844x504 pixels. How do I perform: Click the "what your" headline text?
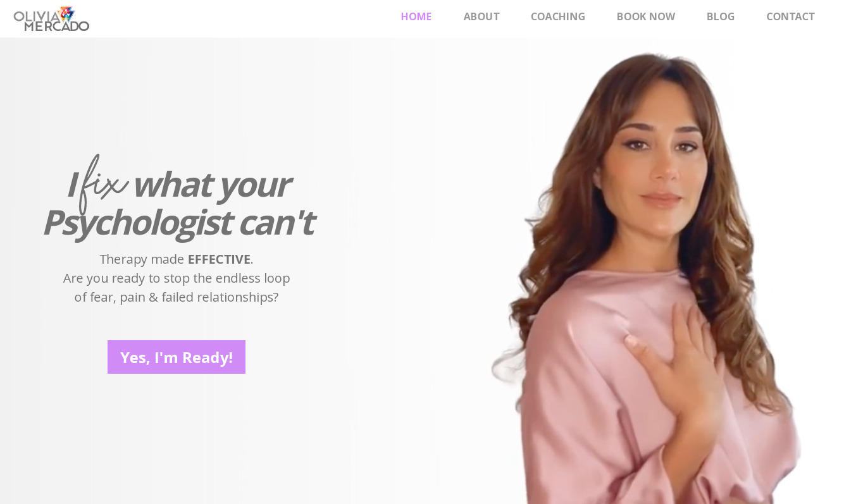pyautogui.click(x=211, y=184)
